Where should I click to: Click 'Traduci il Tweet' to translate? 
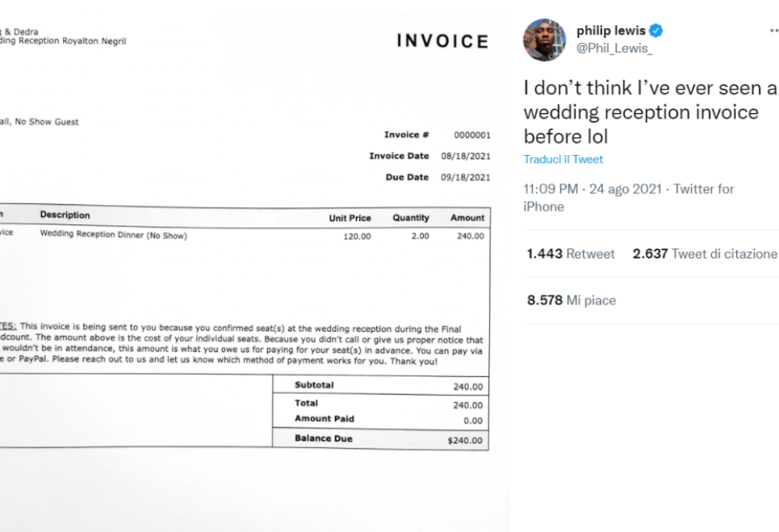point(563,160)
